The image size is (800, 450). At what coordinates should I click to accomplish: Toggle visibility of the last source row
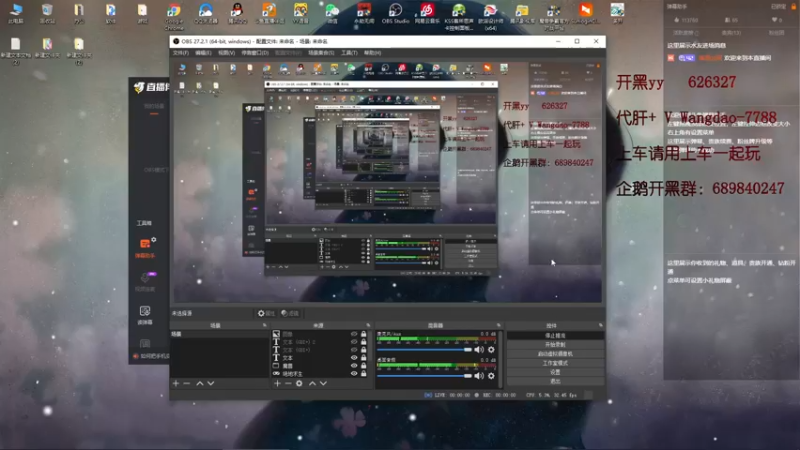click(x=354, y=373)
